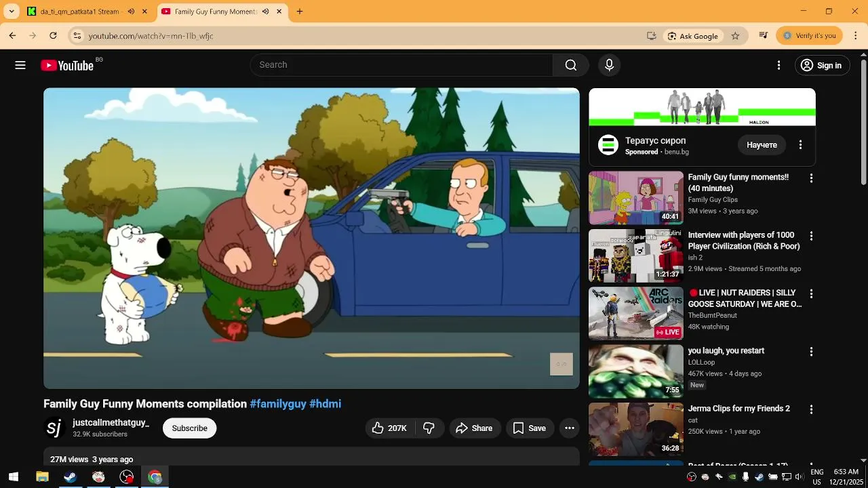
Task: Open Chrome three-dot menu
Action: pyautogui.click(x=856, y=36)
